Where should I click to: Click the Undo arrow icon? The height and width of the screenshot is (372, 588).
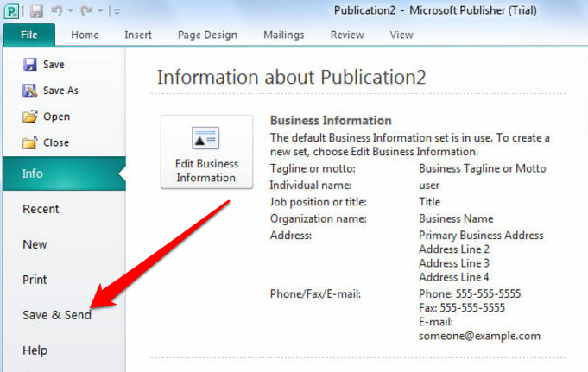tap(57, 11)
